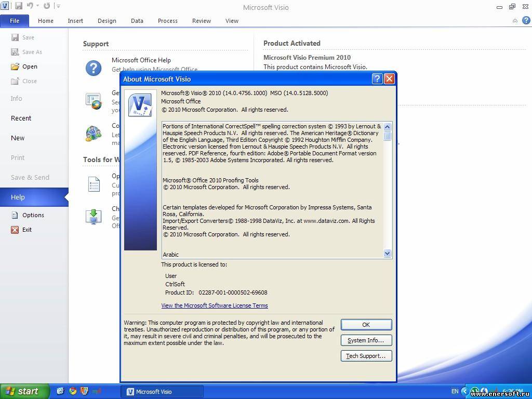The image size is (532, 399).
Task: Switch to the View ribbon tab
Action: (x=232, y=21)
